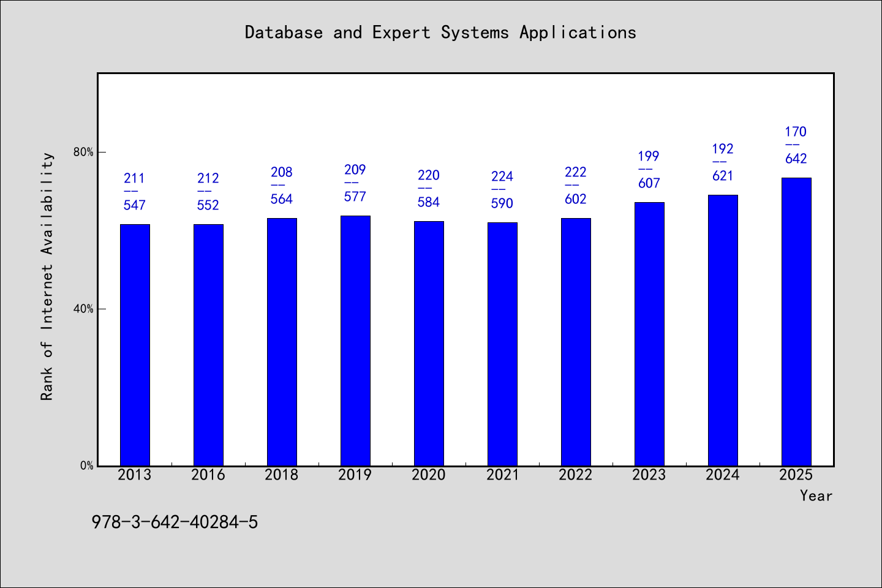Select the blue bar for 2023
882x588 pixels.
pos(649,334)
